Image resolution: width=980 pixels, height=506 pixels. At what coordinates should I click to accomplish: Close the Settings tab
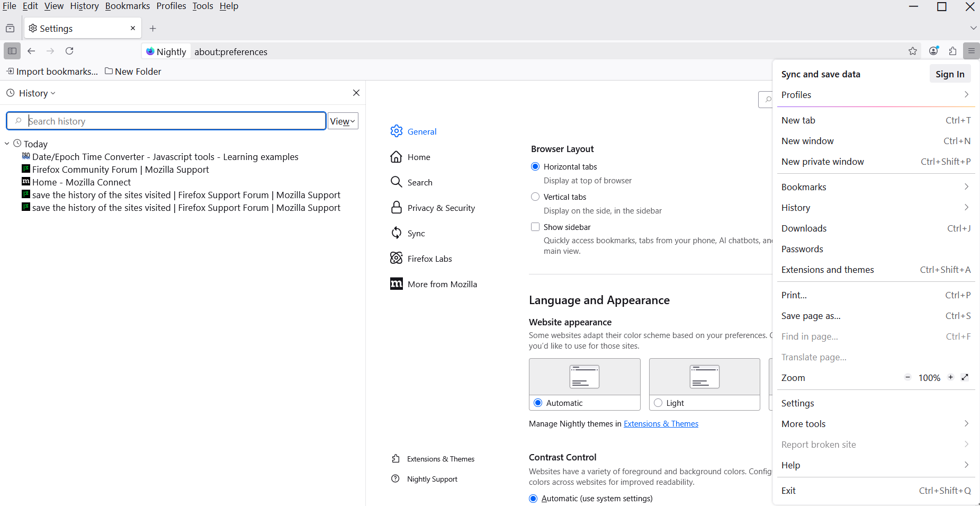pyautogui.click(x=133, y=28)
